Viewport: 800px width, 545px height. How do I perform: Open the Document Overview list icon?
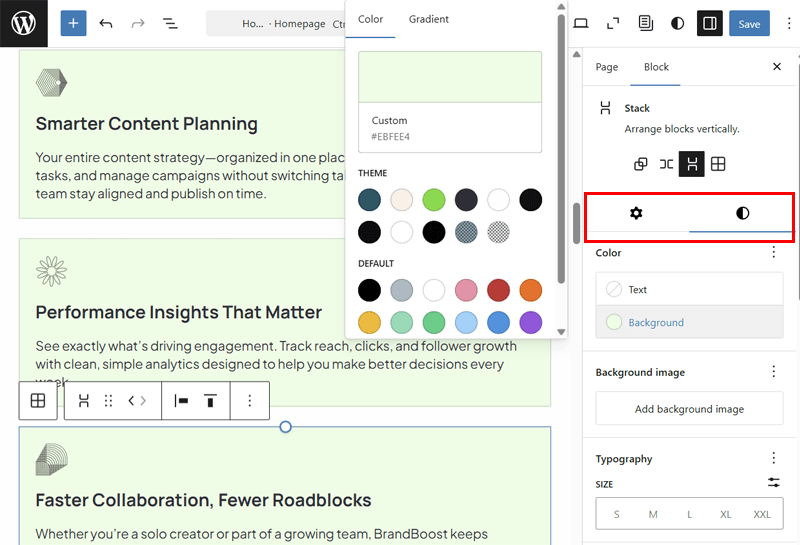click(170, 24)
